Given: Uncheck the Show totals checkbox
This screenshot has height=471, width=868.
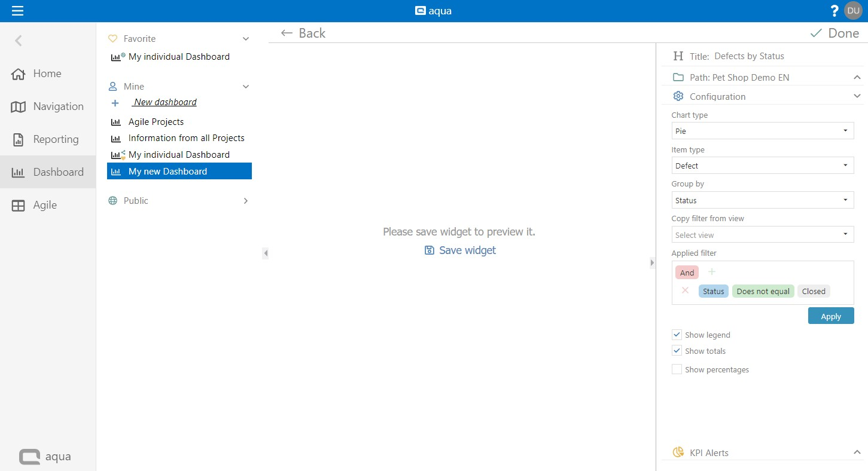Looking at the screenshot, I should (677, 351).
